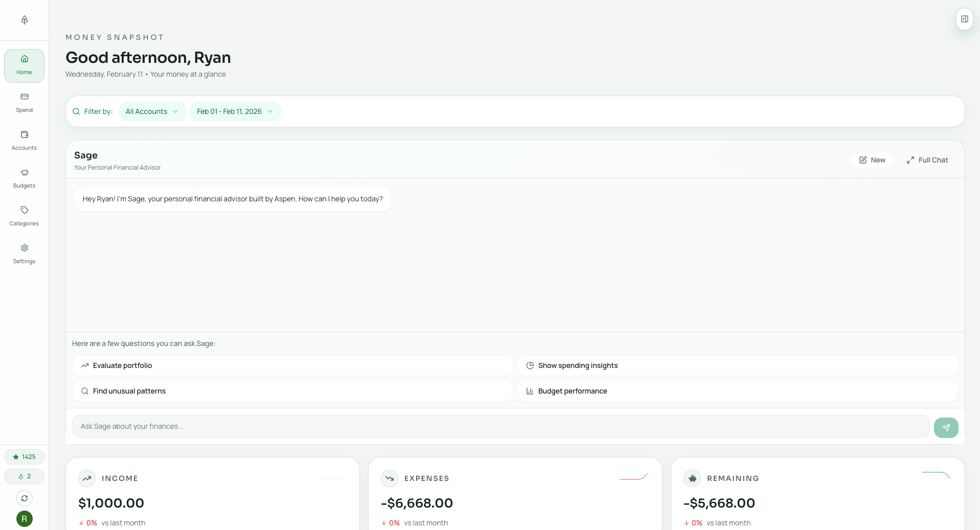Screen dimensions: 980x530
Task: Open the All Accounts filter dropdown
Action: click(x=152, y=111)
